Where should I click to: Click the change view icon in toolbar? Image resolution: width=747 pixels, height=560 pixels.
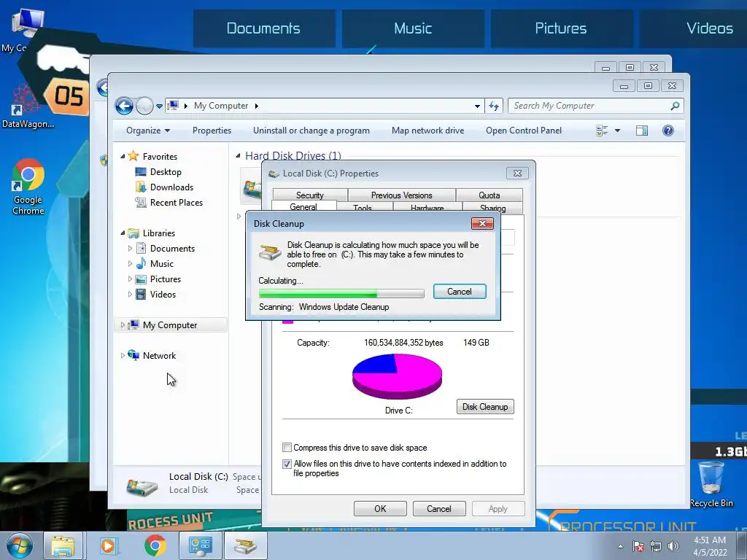(x=602, y=131)
